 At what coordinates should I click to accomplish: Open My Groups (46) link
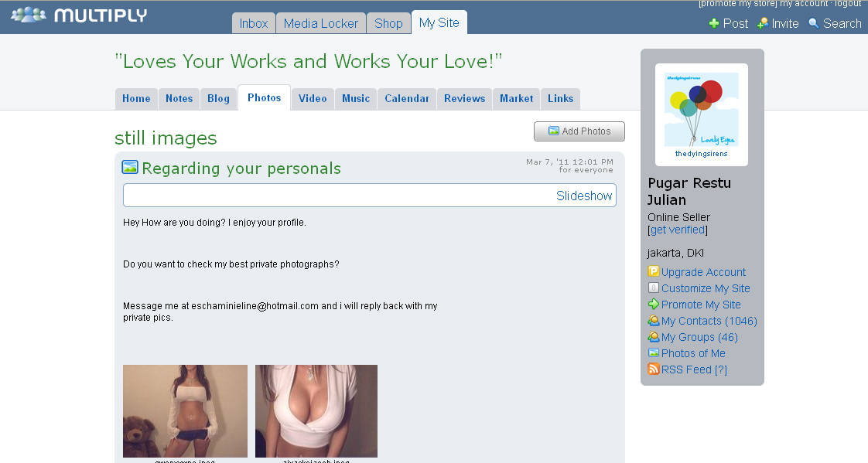699,337
